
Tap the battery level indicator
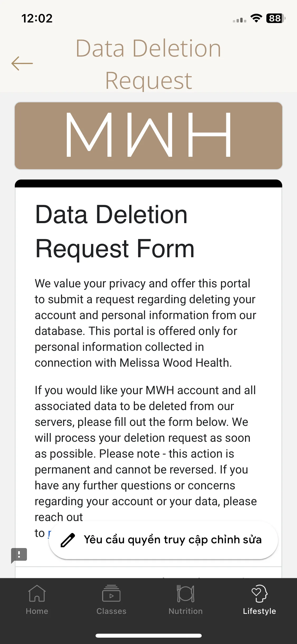click(276, 18)
